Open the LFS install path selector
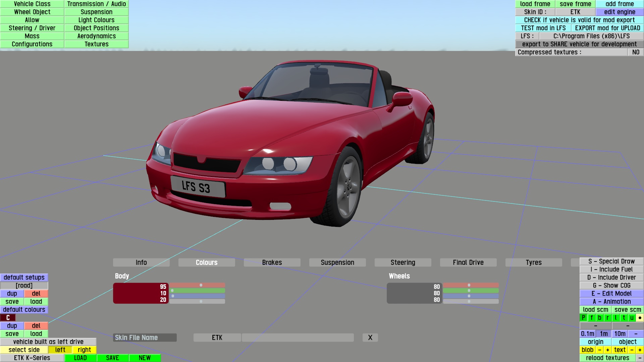 coord(591,36)
